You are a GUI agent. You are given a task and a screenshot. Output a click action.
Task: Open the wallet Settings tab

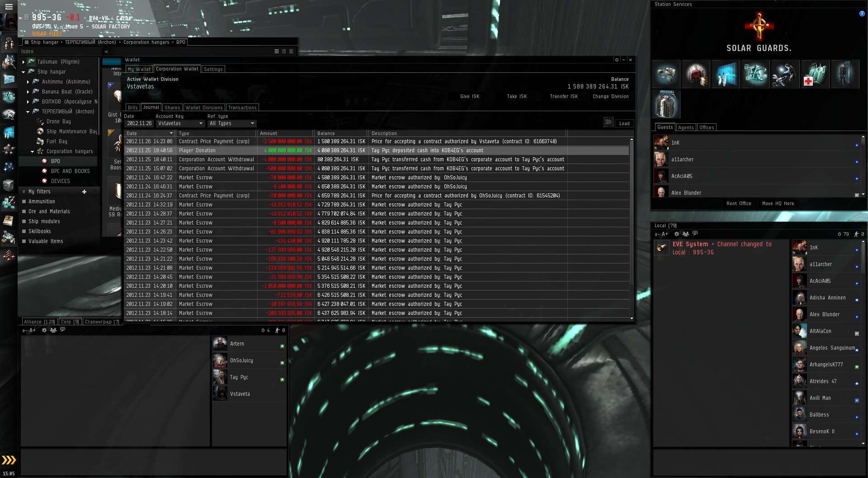(213, 69)
